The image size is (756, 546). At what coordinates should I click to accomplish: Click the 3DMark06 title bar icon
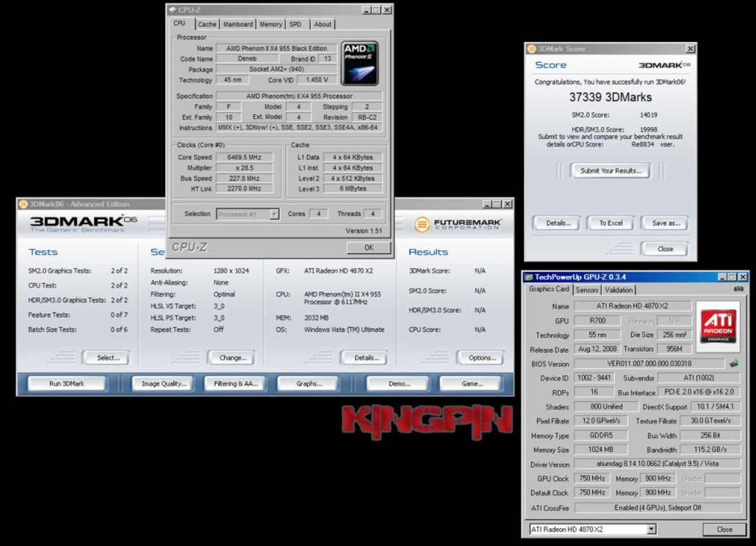coord(23,204)
